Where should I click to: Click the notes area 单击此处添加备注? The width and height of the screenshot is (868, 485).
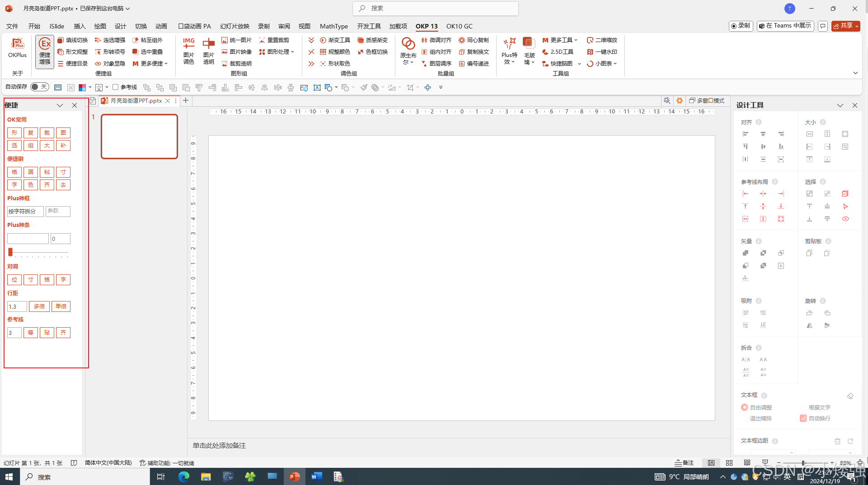click(x=219, y=446)
